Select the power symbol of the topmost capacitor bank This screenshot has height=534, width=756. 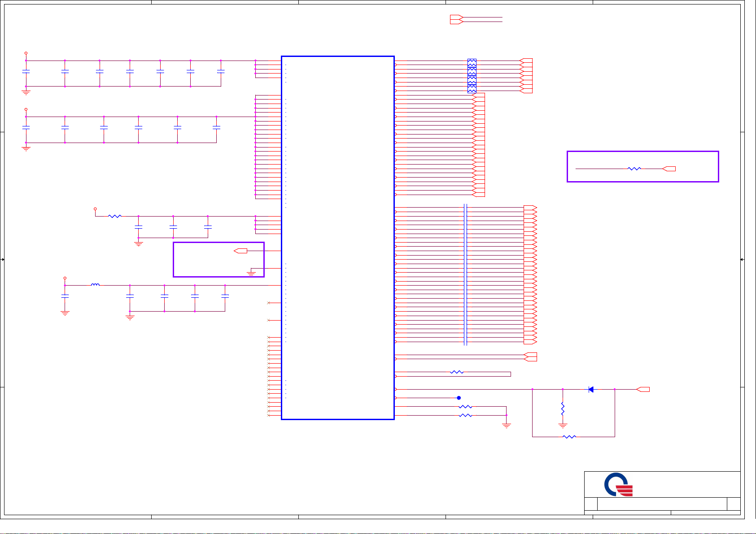[x=26, y=54]
